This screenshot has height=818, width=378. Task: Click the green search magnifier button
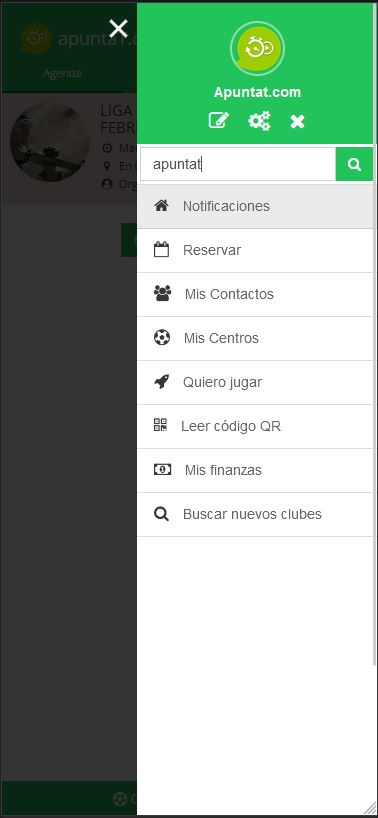(355, 164)
